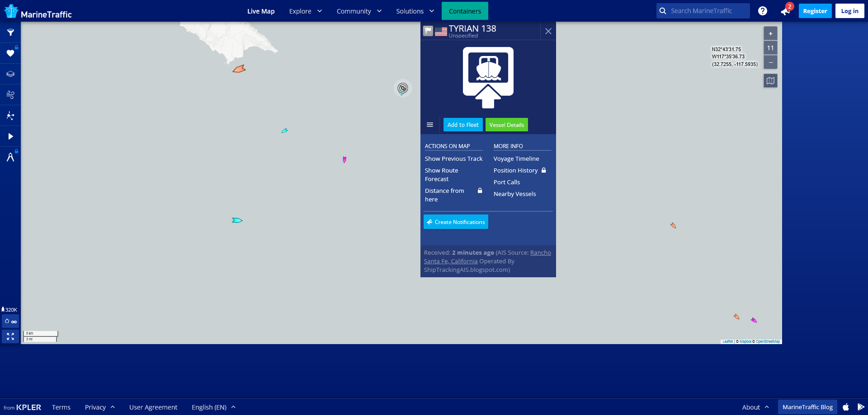The height and width of the screenshot is (415, 868).
Task: Open the wind weather overlay icon
Action: (10, 95)
